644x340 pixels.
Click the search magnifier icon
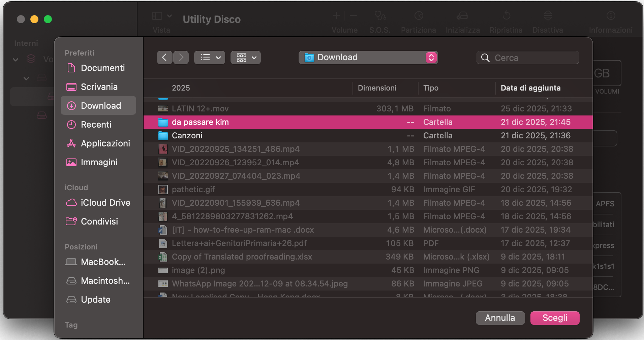(x=485, y=58)
